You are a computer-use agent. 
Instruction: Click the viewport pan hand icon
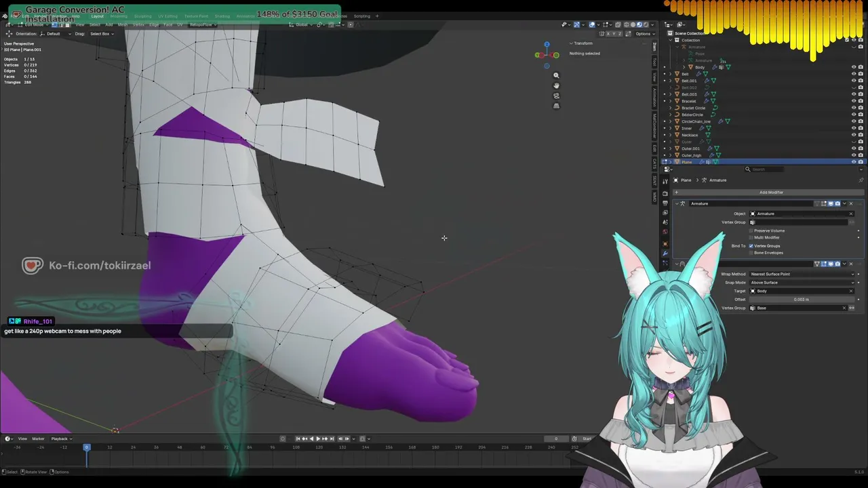click(x=556, y=85)
